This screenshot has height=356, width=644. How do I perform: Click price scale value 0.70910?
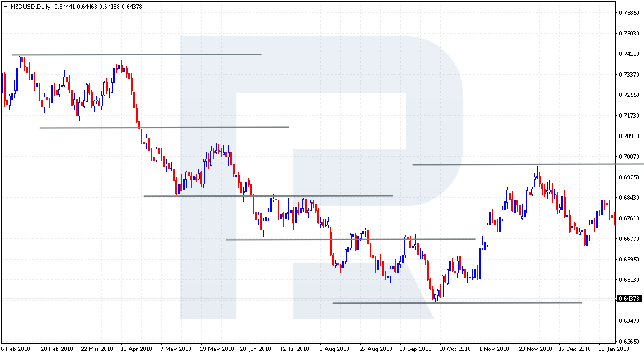629,136
